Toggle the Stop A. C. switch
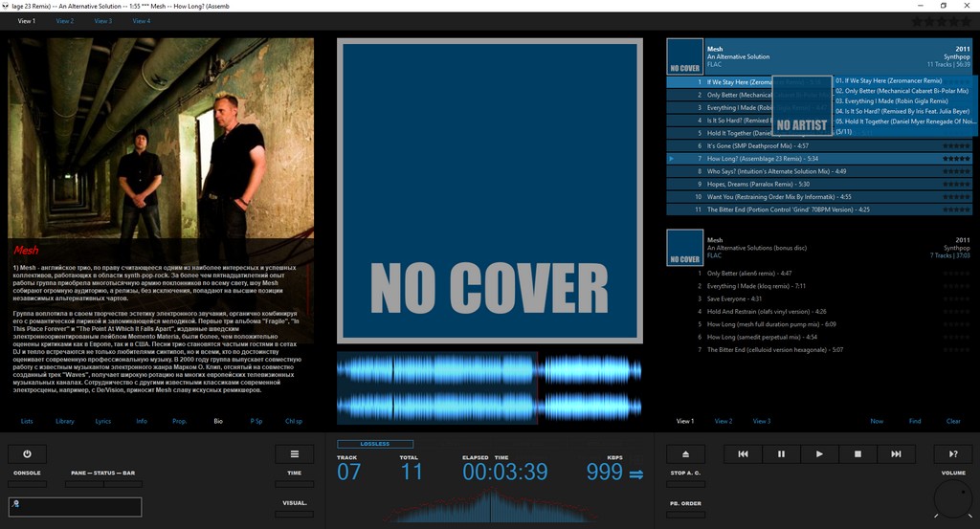Viewport: 980px width, 529px height. 685,484
